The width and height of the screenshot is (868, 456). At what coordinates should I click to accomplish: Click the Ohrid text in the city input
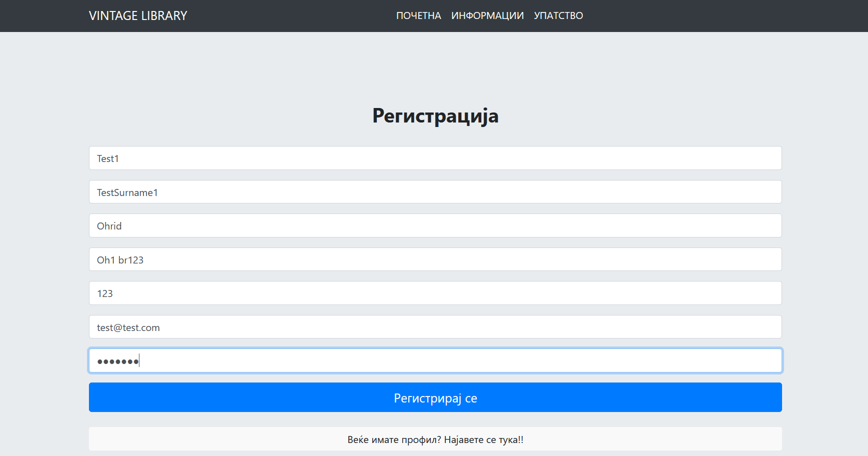[109, 226]
